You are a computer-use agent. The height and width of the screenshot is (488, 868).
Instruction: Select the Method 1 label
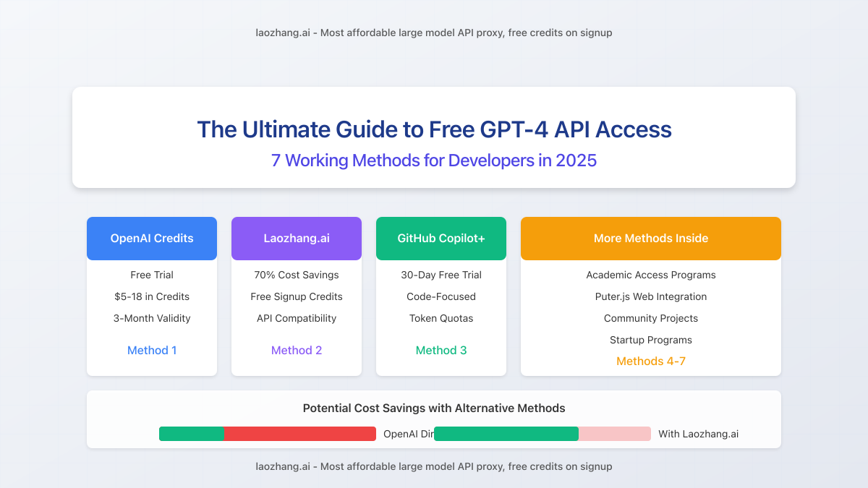[152, 351]
